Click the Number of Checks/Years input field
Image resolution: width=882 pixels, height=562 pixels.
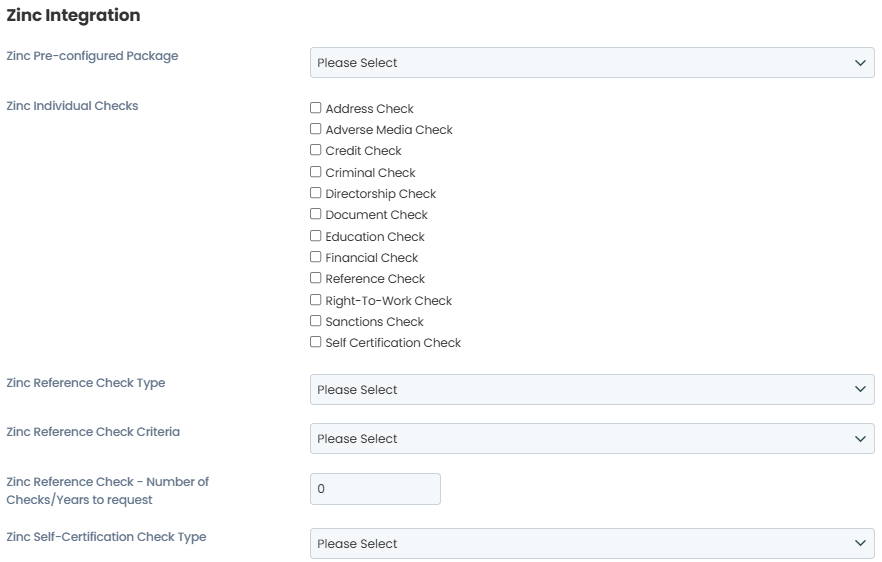[375, 489]
